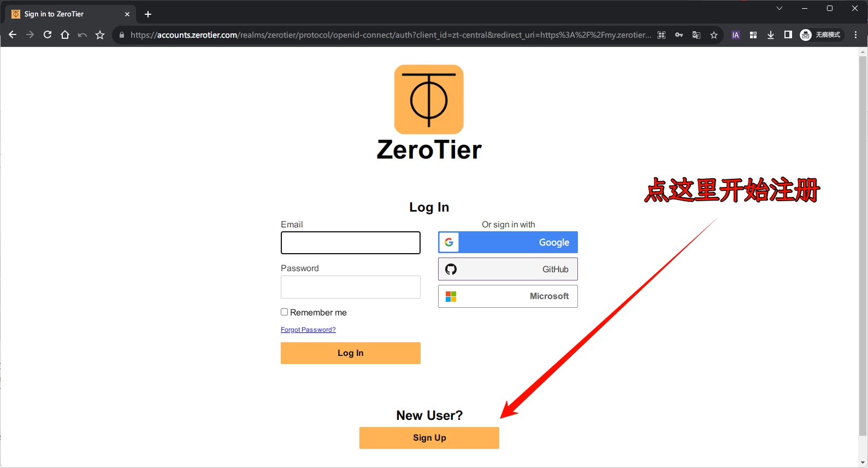The image size is (868, 468).
Task: Go forward to next page
Action: pyautogui.click(x=30, y=35)
